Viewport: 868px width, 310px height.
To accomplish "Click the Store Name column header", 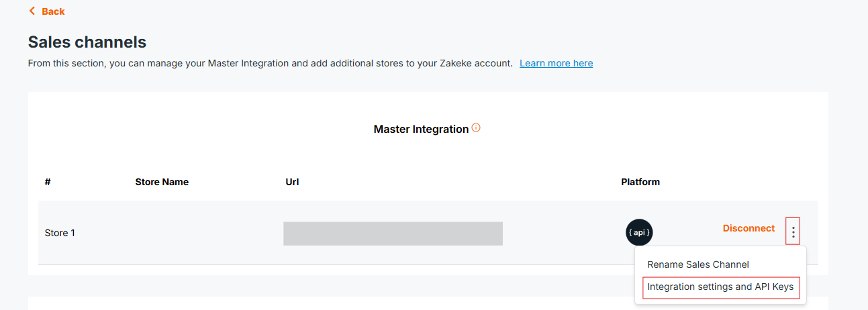I will coord(162,182).
